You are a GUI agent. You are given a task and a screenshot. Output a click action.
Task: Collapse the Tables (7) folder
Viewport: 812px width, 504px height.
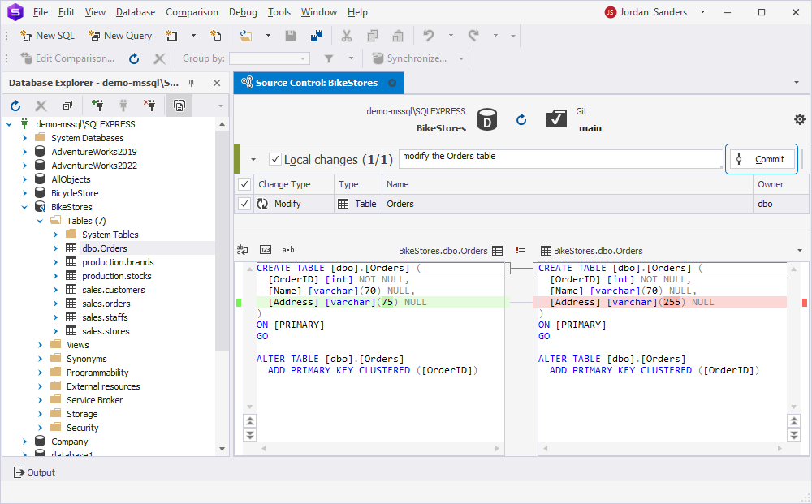pyautogui.click(x=41, y=221)
